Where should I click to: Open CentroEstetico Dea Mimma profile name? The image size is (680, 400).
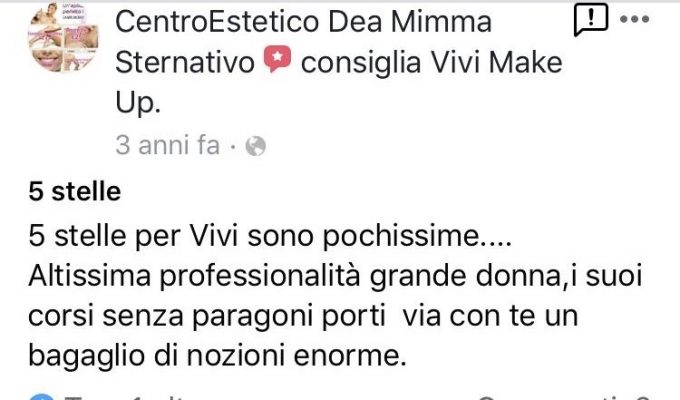coord(304,22)
